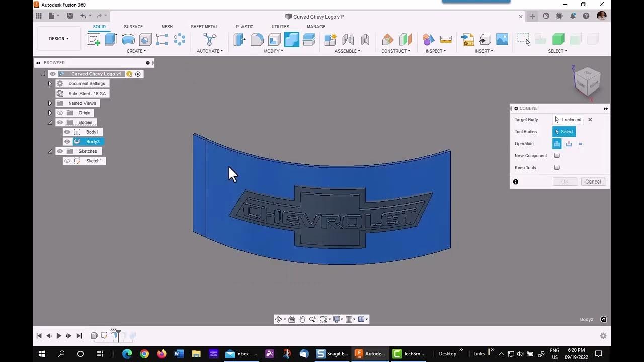
Task: Open the Rectangular Pattern tool
Action: click(163, 39)
